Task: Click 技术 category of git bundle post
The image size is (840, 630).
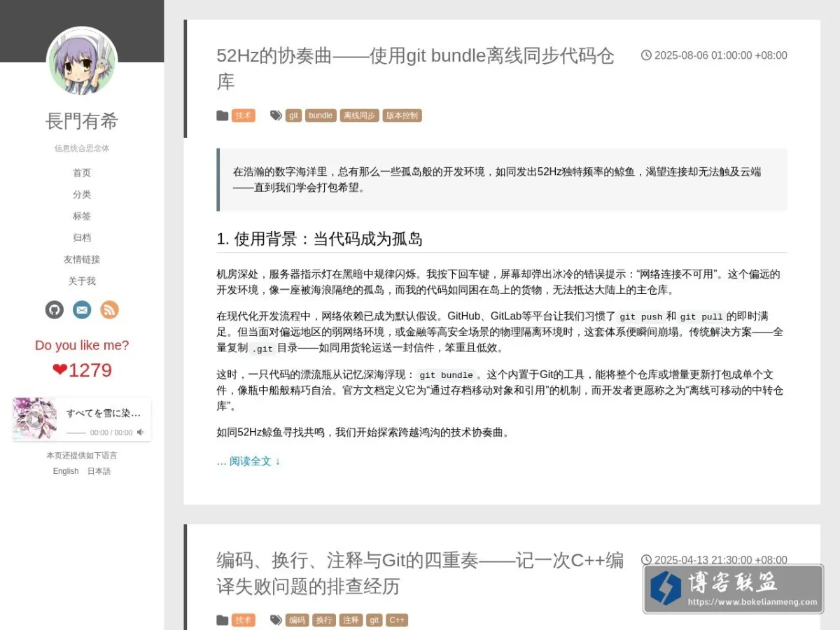Action: point(244,115)
